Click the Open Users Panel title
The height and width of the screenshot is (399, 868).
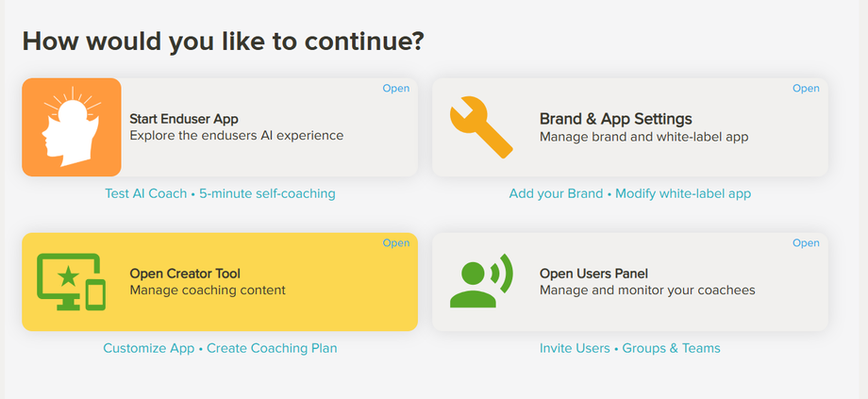(593, 274)
